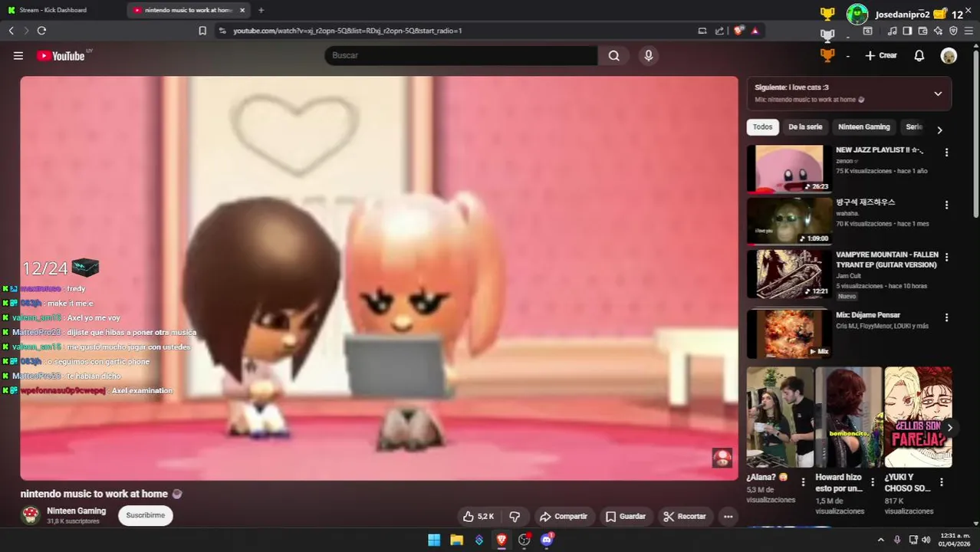Open options for Mix: Déjame Pensar
Screen dimensions: 980x552
tap(946, 317)
